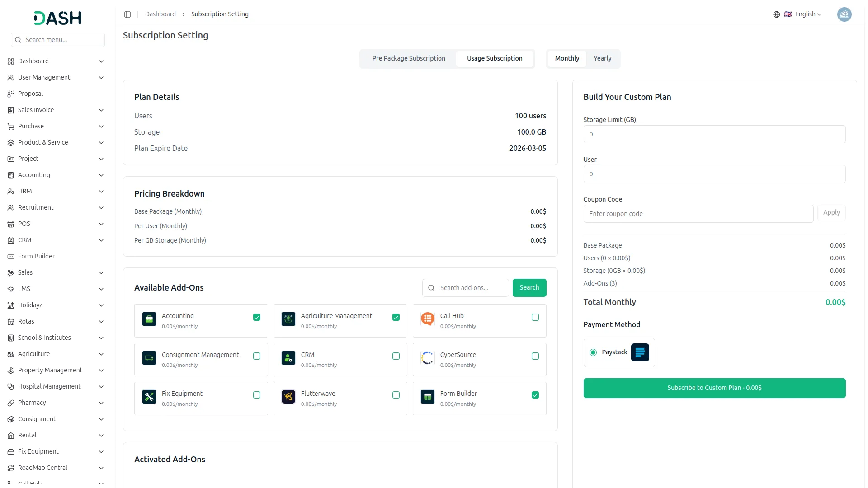Viewport: 868px width, 488px height.
Task: Click the DASH logo
Action: (57, 18)
